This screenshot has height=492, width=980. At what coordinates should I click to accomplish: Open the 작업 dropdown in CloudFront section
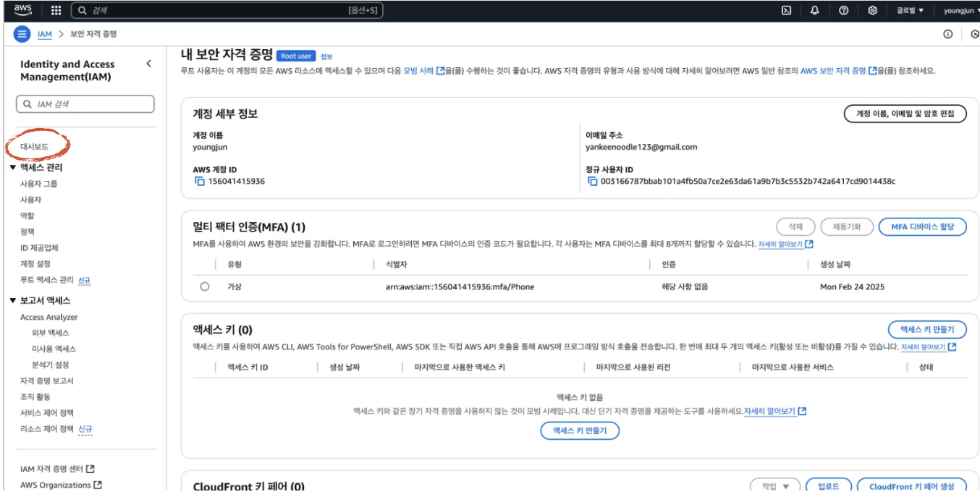click(x=775, y=486)
